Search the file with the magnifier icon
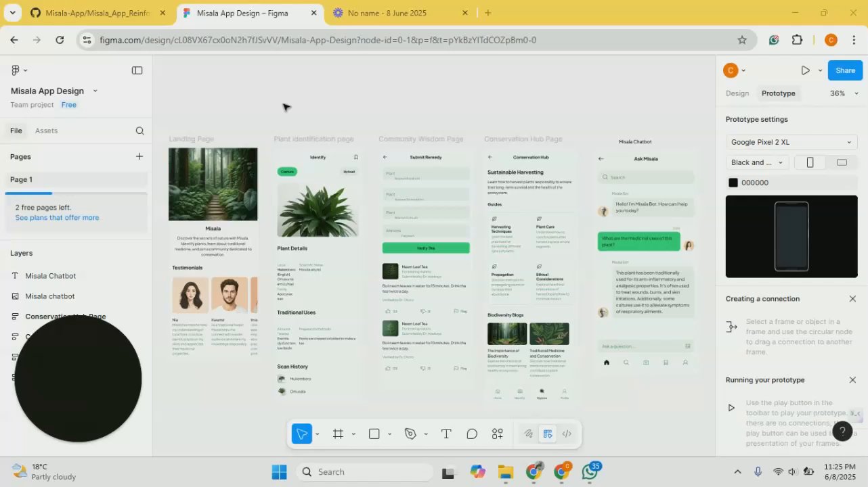The width and height of the screenshot is (868, 487). pos(139,131)
